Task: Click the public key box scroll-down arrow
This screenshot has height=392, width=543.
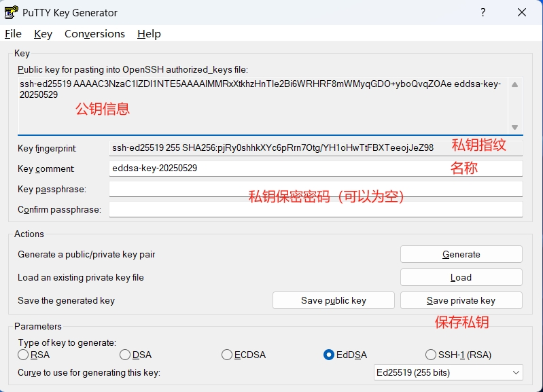Action: point(515,127)
